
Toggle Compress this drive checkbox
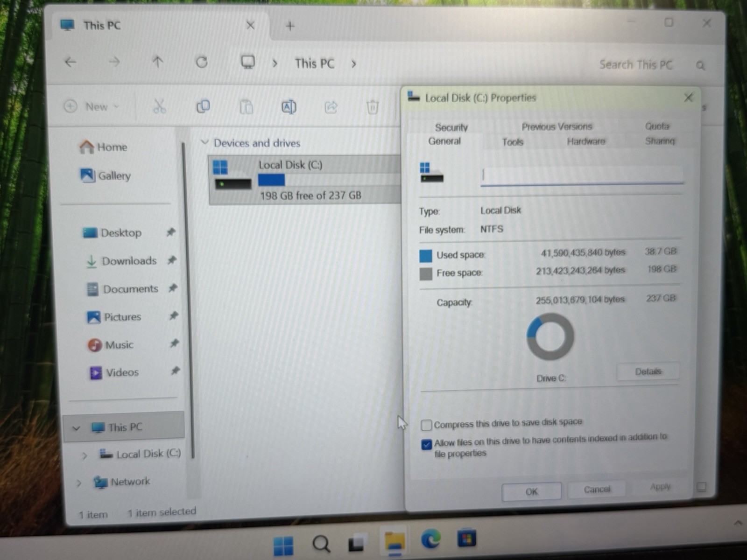tap(426, 425)
